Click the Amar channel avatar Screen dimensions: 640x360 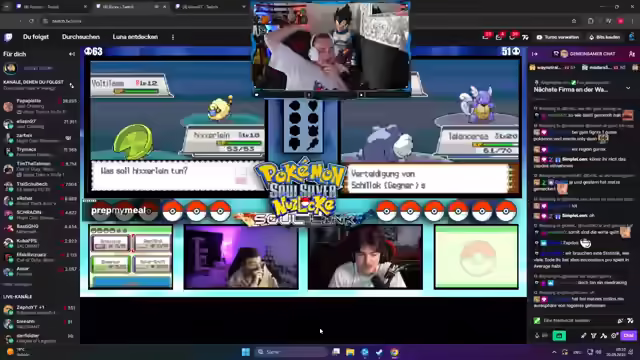coord(8,271)
